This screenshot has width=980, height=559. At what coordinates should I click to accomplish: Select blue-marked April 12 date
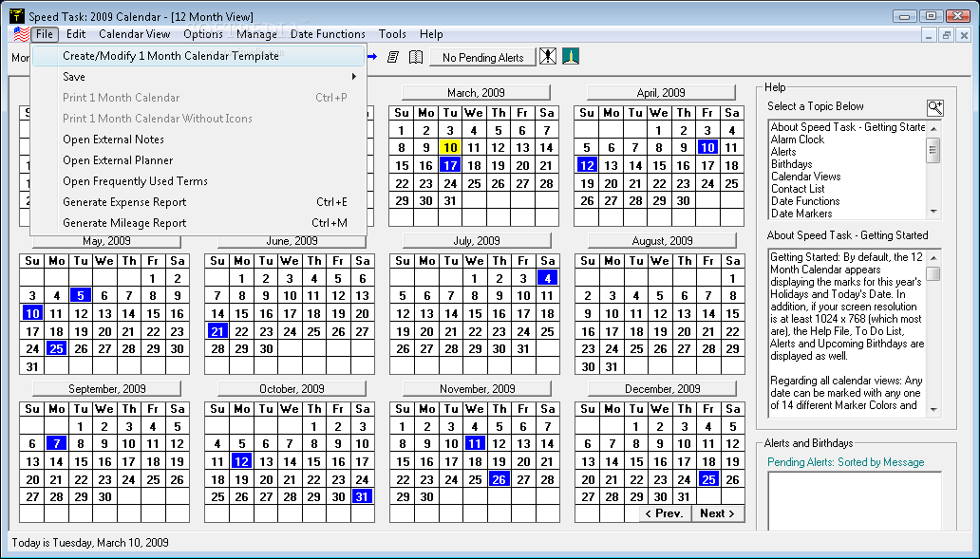coord(586,165)
